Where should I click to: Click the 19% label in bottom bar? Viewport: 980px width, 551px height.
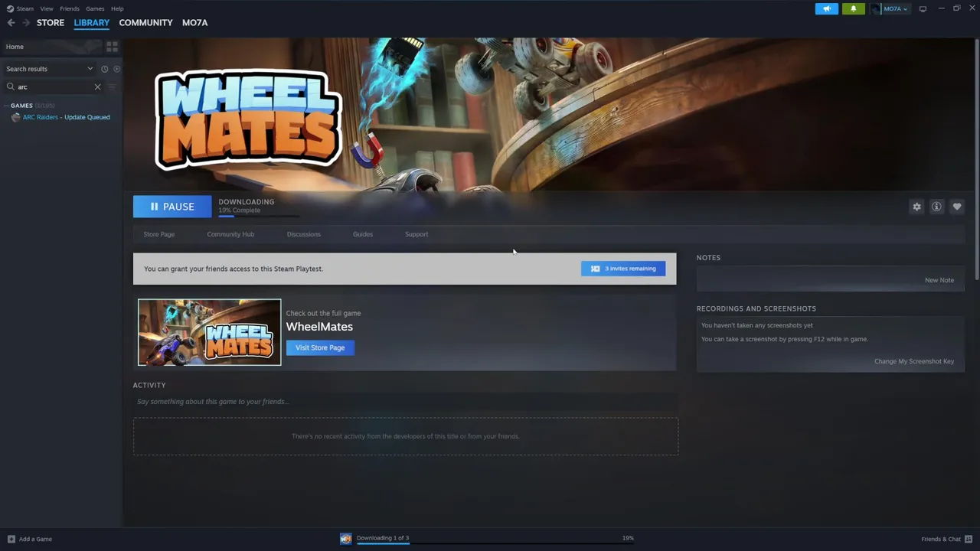[628, 538]
